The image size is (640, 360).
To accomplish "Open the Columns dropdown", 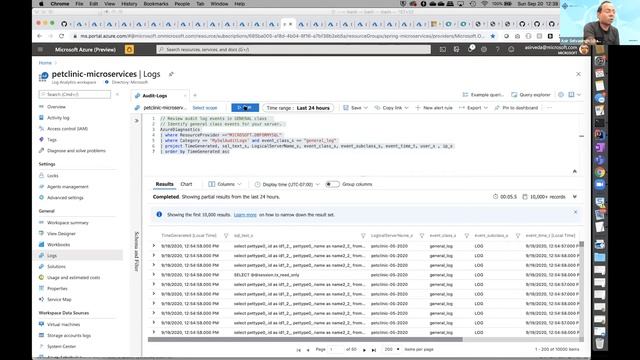I will [x=225, y=184].
